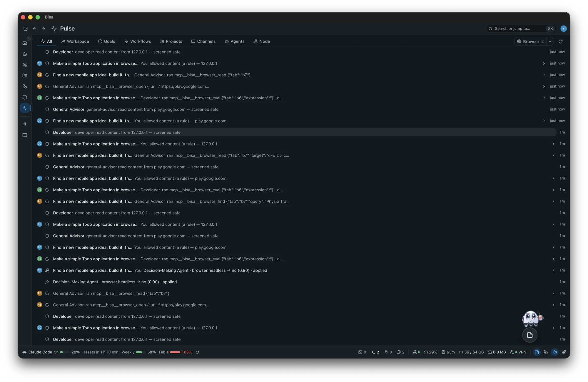Open the Projects folder icon in the sidebar
This screenshot has width=588, height=382.
pos(25,76)
